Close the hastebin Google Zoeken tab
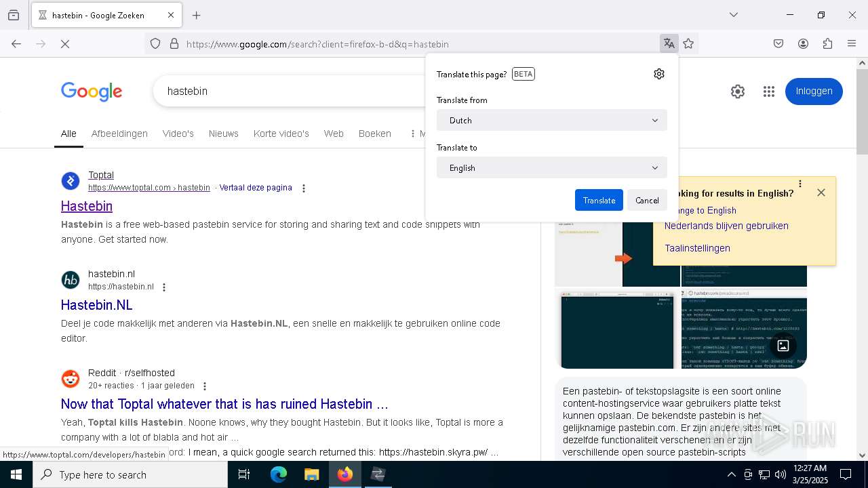868x488 pixels. (171, 15)
